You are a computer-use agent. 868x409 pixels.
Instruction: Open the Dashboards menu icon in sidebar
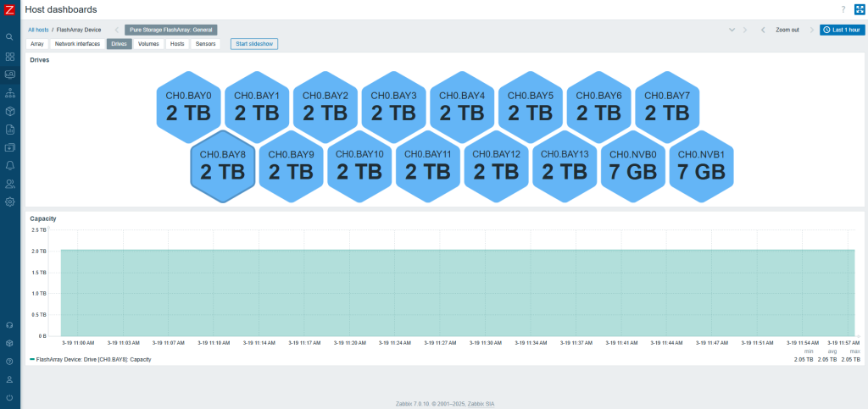pos(9,57)
